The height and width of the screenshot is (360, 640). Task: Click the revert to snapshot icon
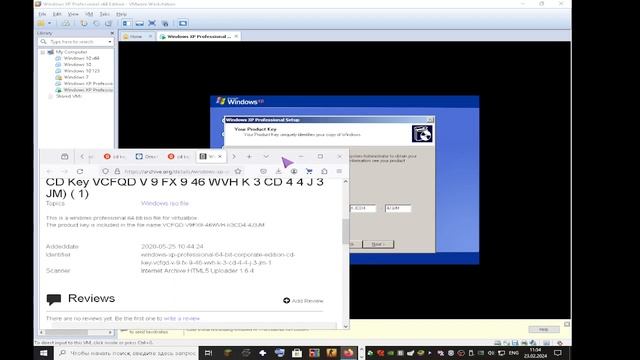point(96,23)
